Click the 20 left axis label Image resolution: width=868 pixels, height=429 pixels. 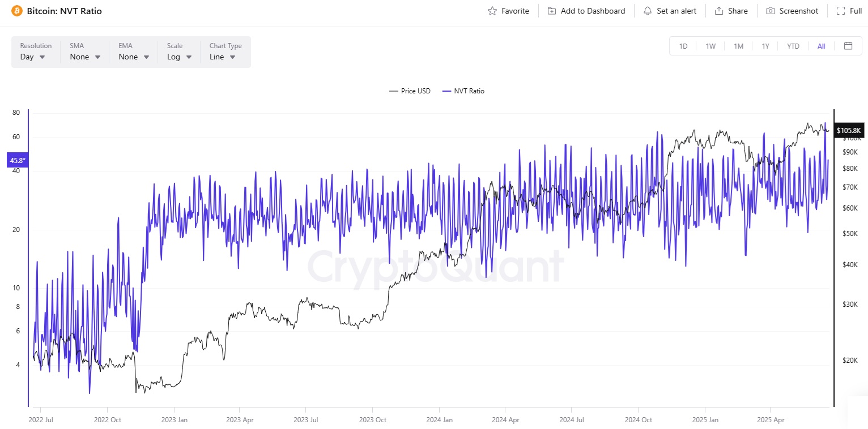click(x=16, y=230)
